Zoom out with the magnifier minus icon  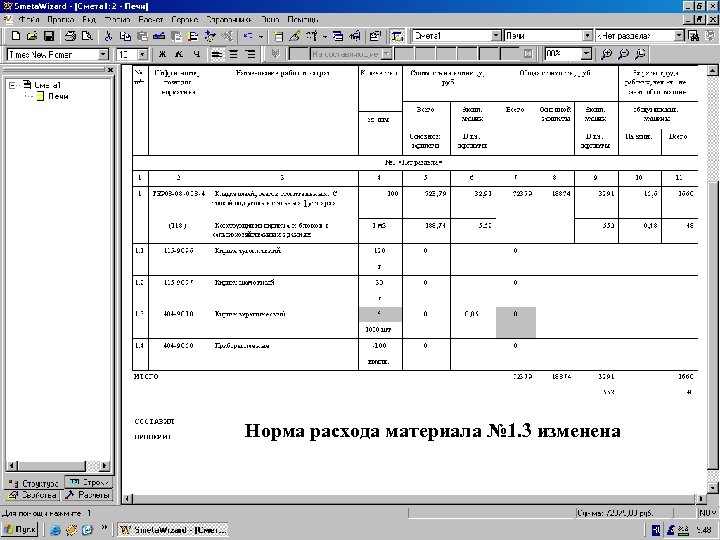click(623, 54)
